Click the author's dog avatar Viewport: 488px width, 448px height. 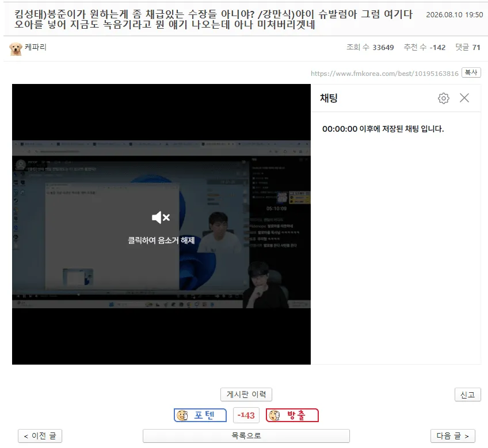(x=16, y=49)
